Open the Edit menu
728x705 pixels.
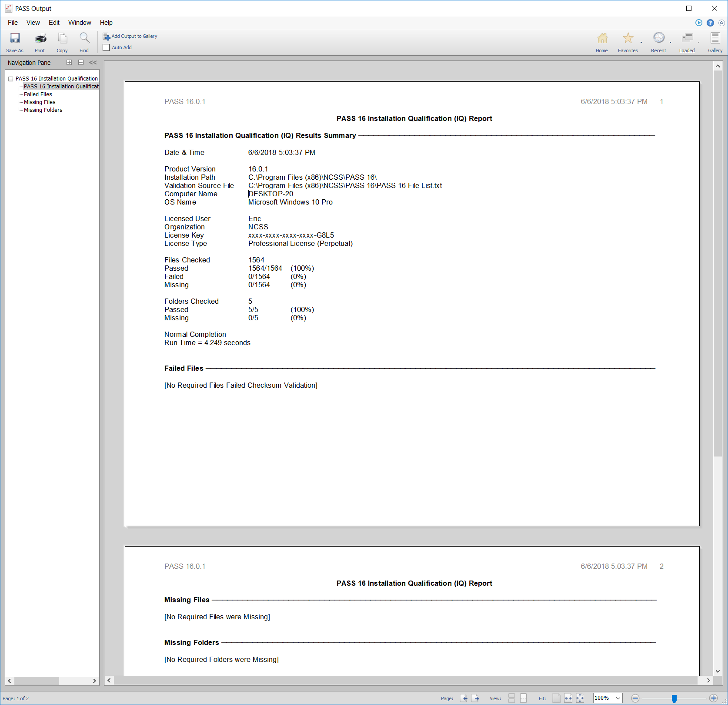click(54, 23)
